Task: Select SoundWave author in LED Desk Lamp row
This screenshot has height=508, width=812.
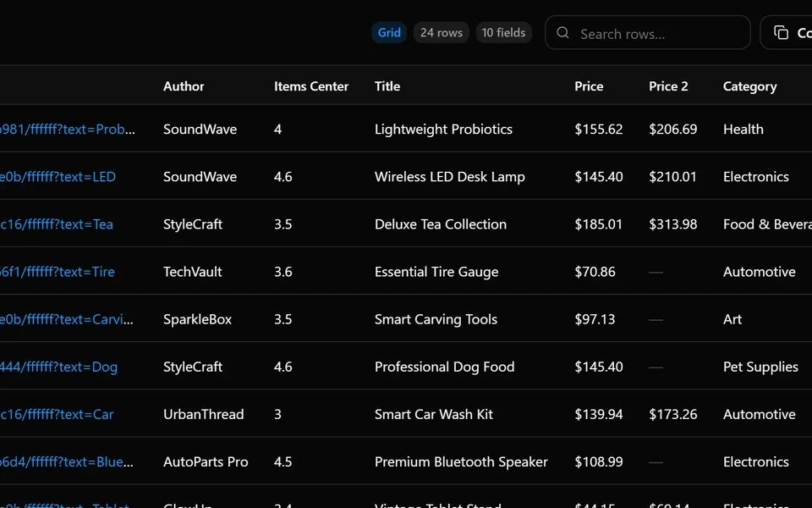Action: 200,177
